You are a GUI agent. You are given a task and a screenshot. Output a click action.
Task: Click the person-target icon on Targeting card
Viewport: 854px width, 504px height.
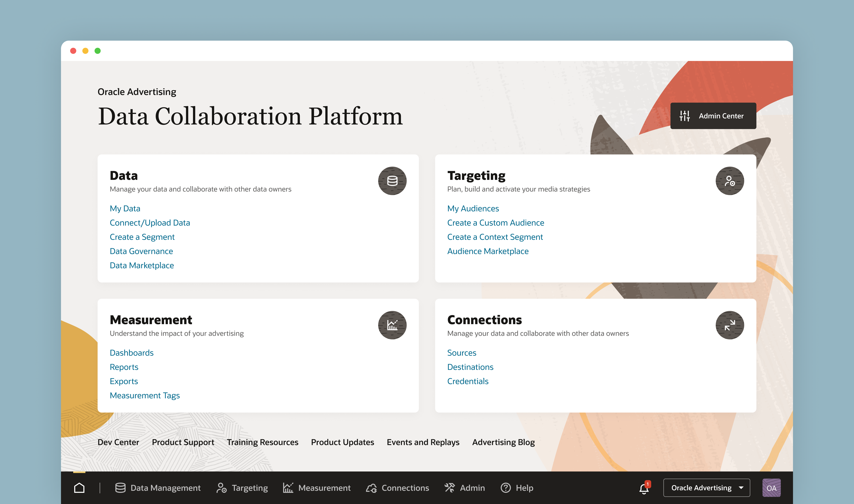point(729,181)
